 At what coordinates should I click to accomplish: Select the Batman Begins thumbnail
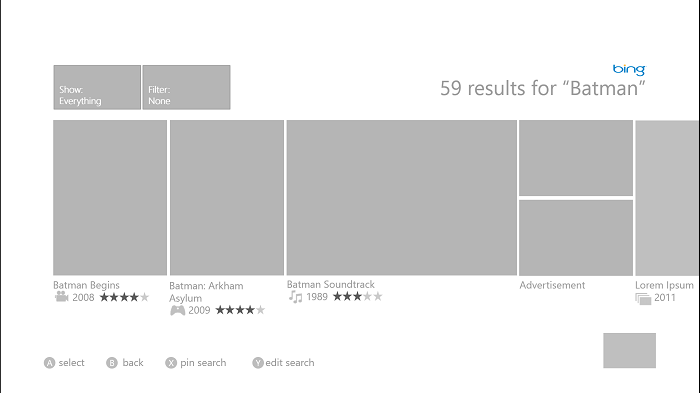point(110,197)
